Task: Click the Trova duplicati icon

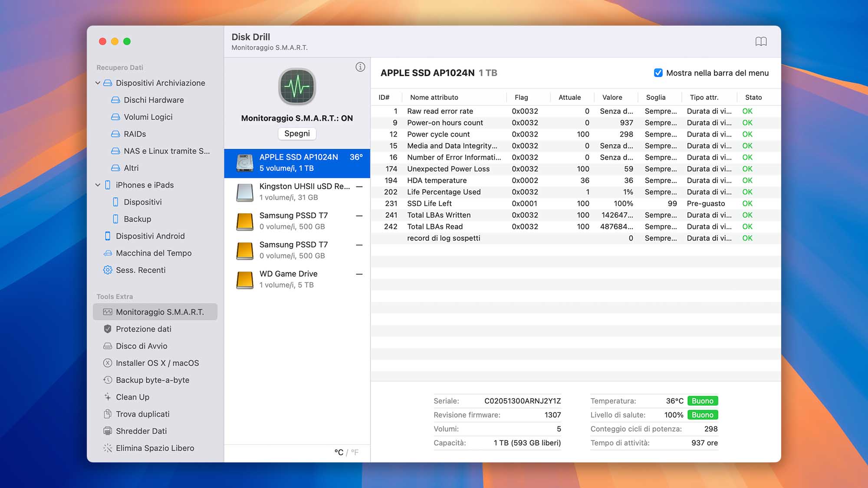Action: (107, 413)
